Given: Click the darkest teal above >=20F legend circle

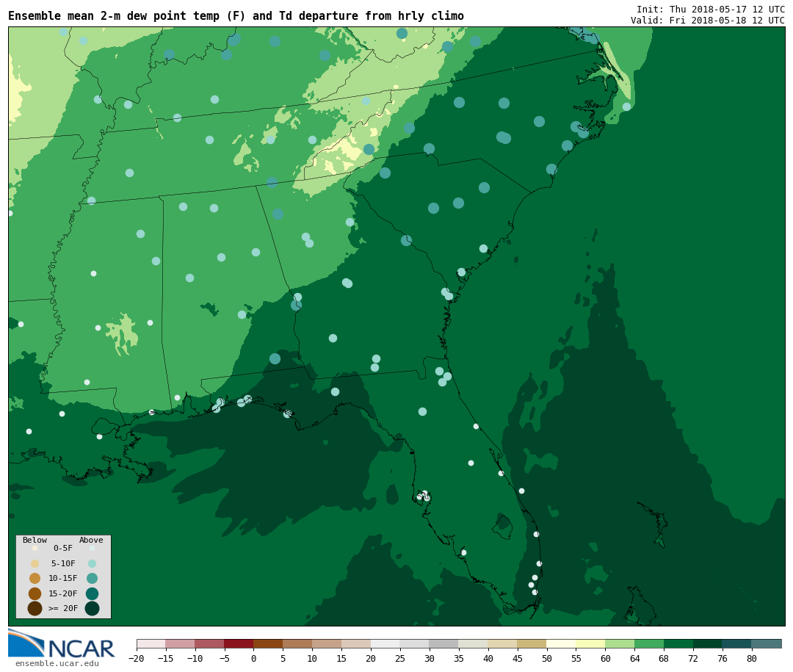Looking at the screenshot, I should click(92, 608).
